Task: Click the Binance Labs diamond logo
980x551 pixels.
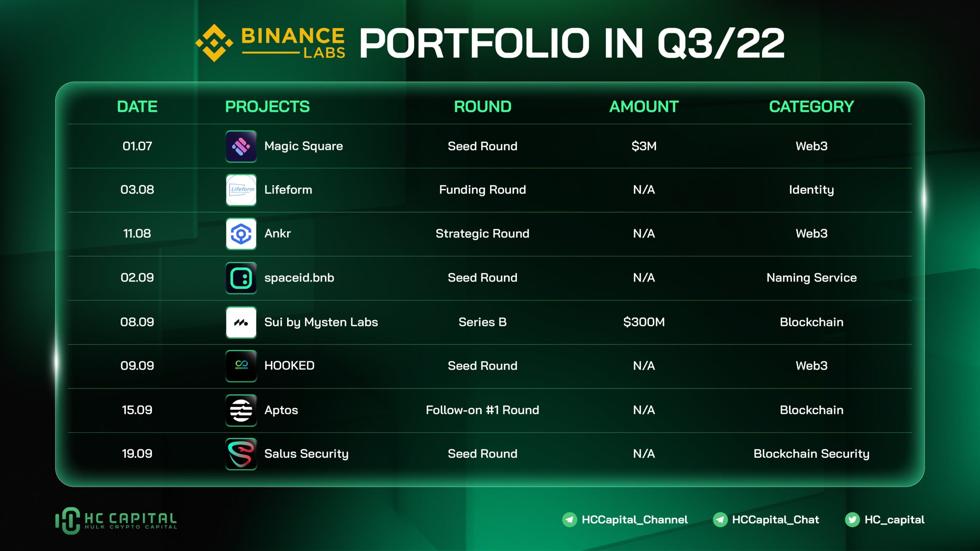Action: click(x=214, y=43)
